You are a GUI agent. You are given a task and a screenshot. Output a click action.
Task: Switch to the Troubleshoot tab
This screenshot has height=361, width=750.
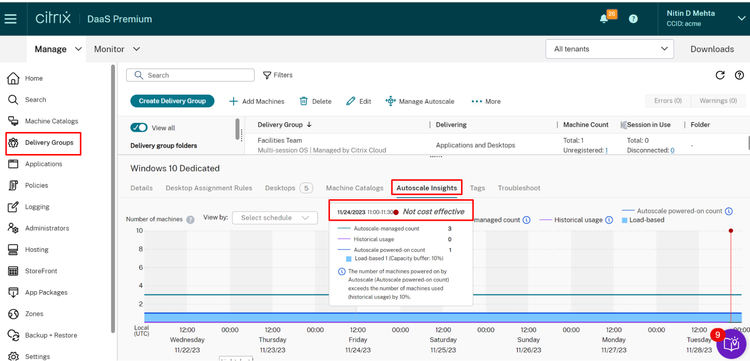(519, 188)
